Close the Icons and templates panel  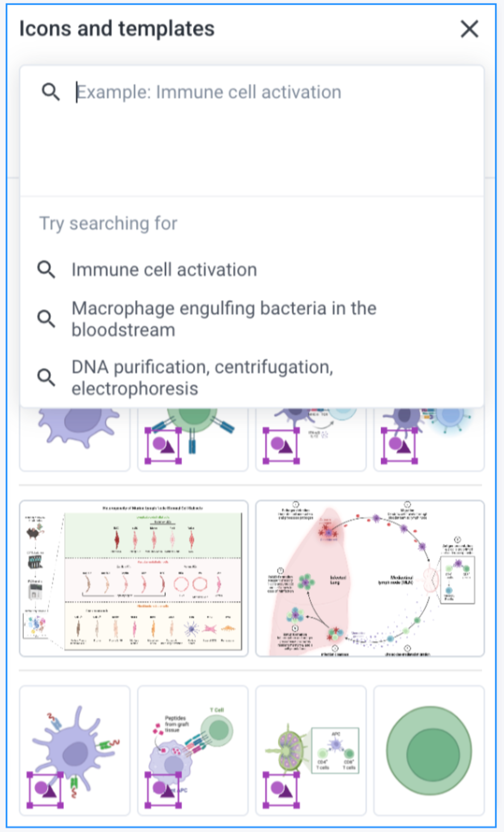[x=469, y=29]
